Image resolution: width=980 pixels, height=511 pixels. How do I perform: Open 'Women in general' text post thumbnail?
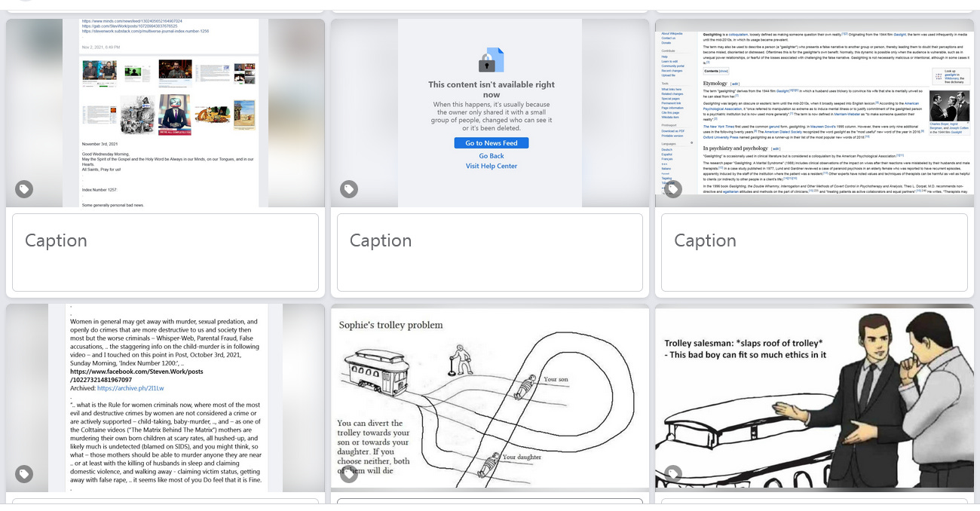click(165, 398)
